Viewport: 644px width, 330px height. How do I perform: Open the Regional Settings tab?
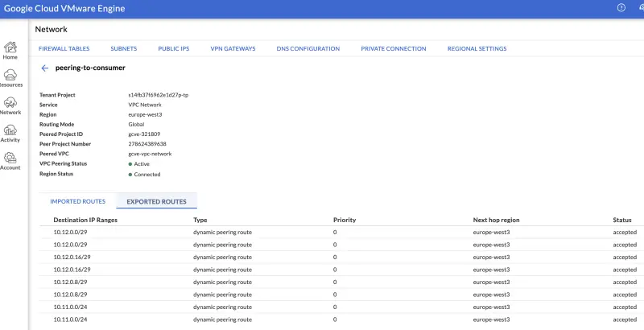click(477, 48)
